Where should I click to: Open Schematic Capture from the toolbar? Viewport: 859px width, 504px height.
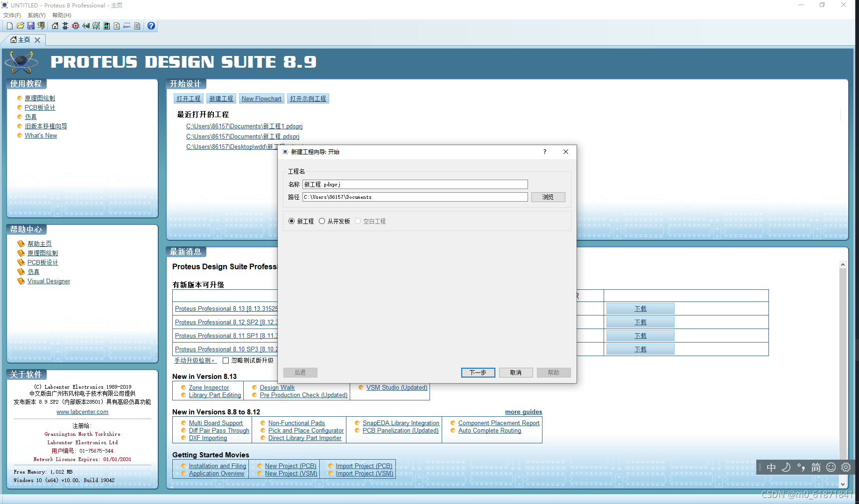[65, 26]
